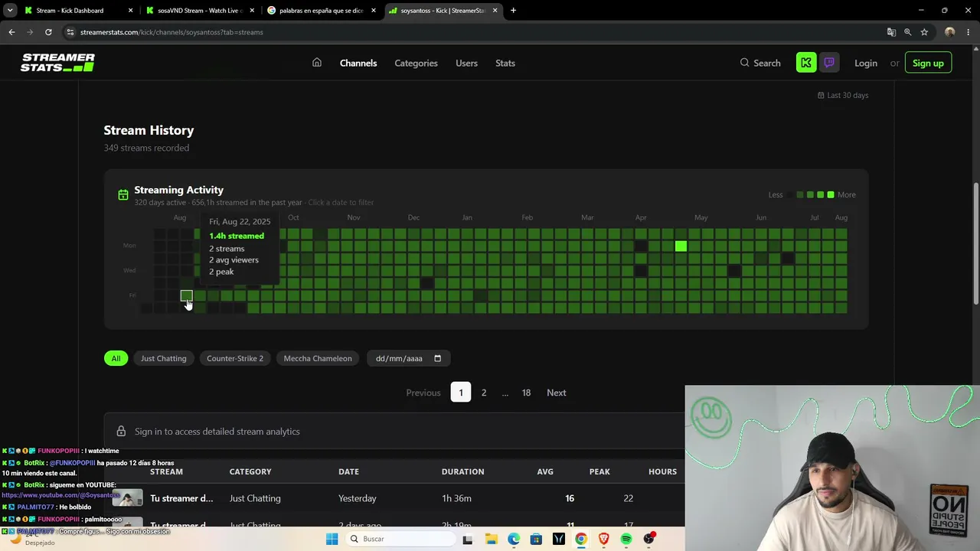The image size is (980, 551).
Task: Open the Stats menu
Action: pyautogui.click(x=505, y=63)
